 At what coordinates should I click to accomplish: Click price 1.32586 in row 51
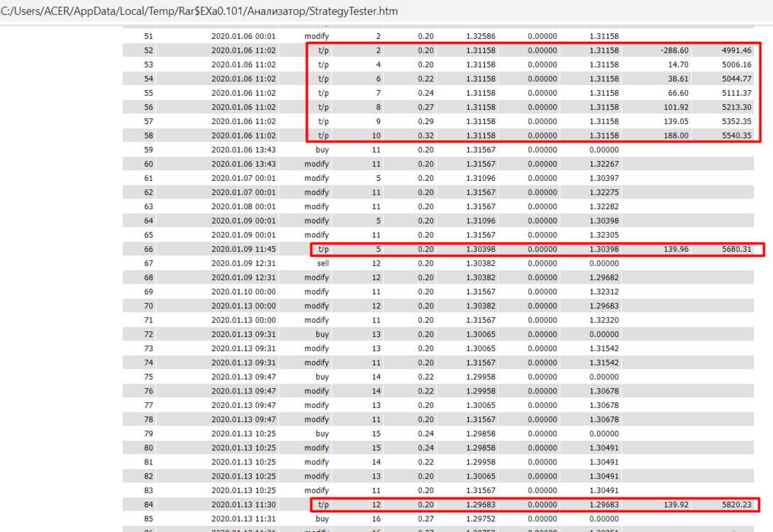tap(481, 36)
